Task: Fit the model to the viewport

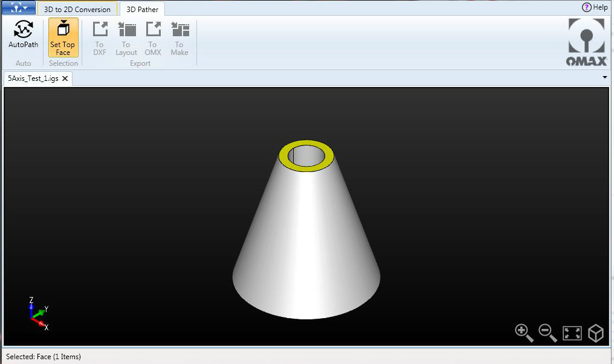Action: (572, 333)
